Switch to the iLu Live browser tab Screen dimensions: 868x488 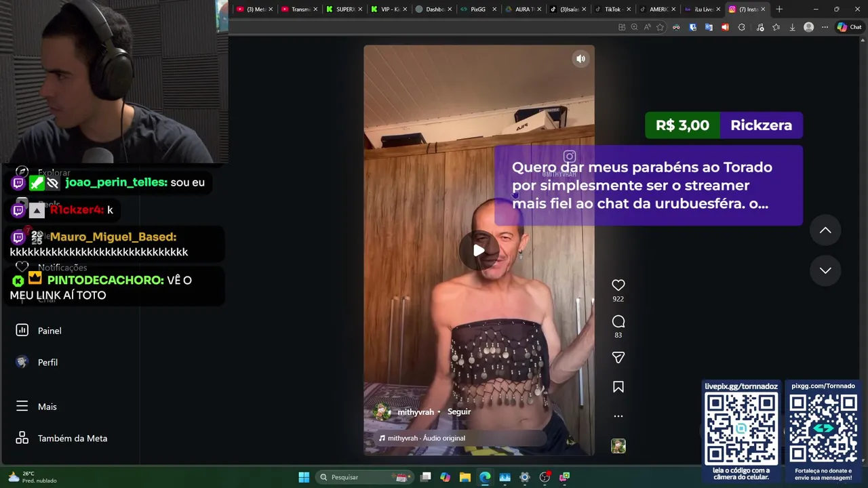[x=701, y=9]
